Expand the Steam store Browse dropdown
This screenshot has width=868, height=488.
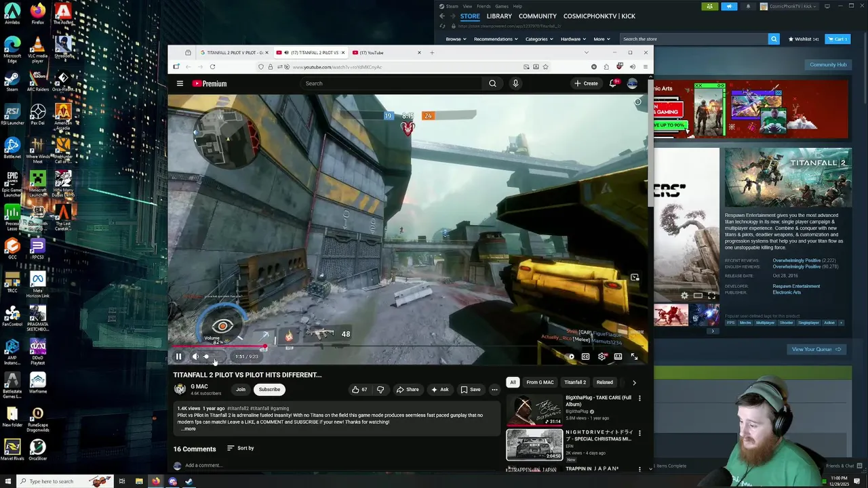456,39
